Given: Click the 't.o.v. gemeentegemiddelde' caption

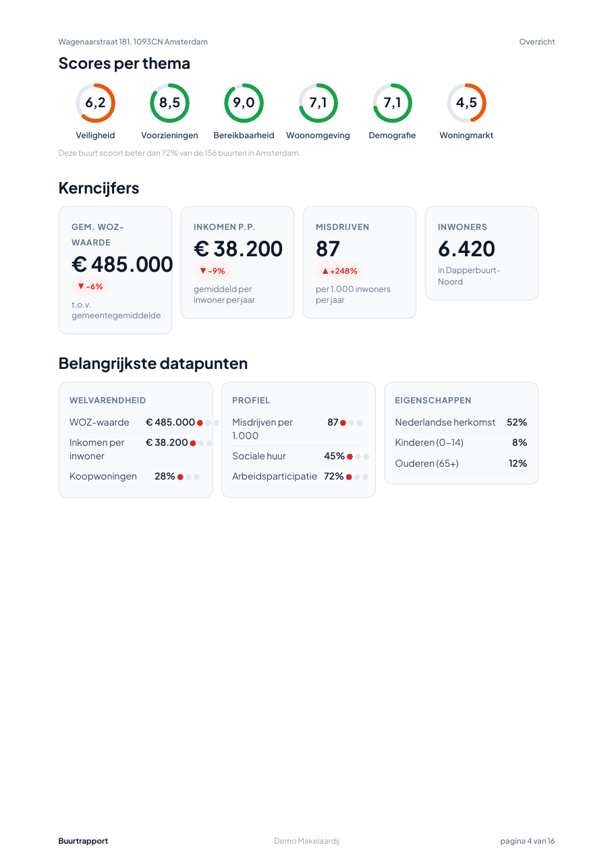Looking at the screenshot, I should pos(116,310).
